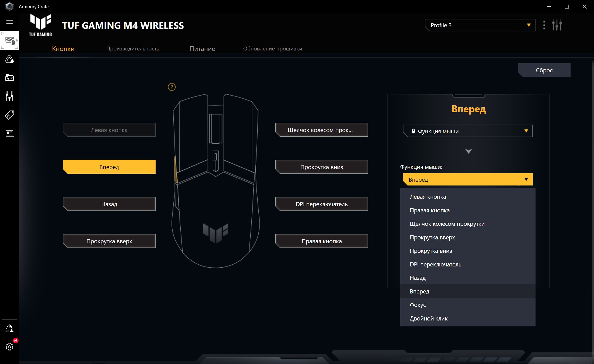The height and width of the screenshot is (364, 594).
Task: Select the yellow Вперед mouse button
Action: tap(109, 167)
